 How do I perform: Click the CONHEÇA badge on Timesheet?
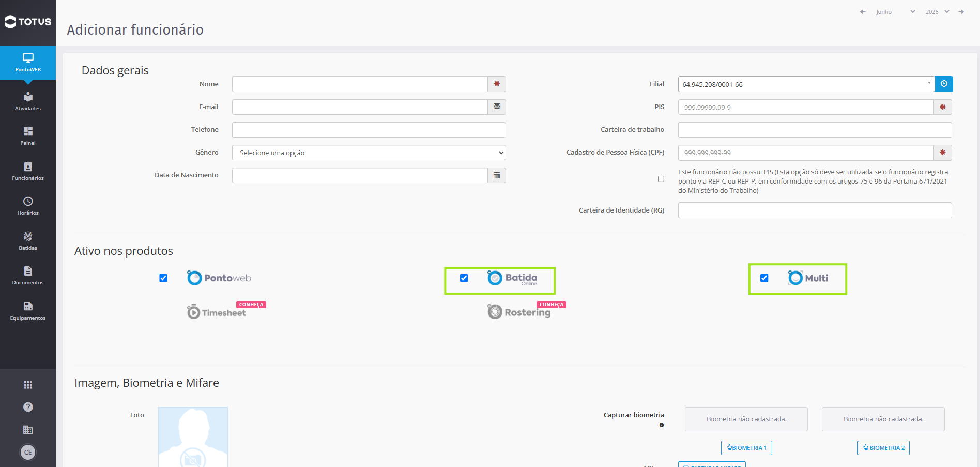(x=251, y=305)
